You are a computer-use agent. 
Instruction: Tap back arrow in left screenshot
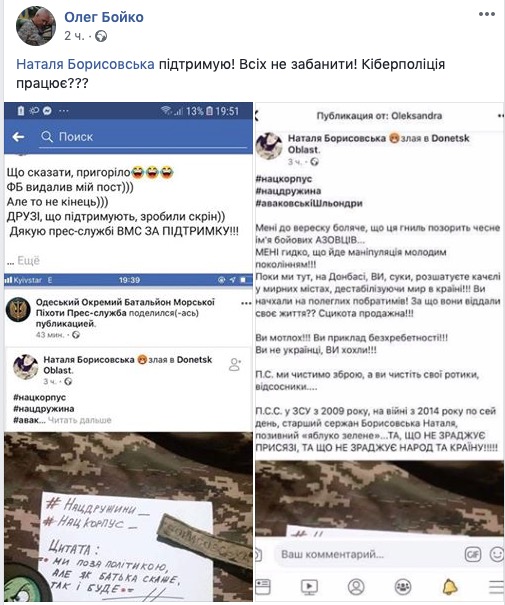(18, 137)
